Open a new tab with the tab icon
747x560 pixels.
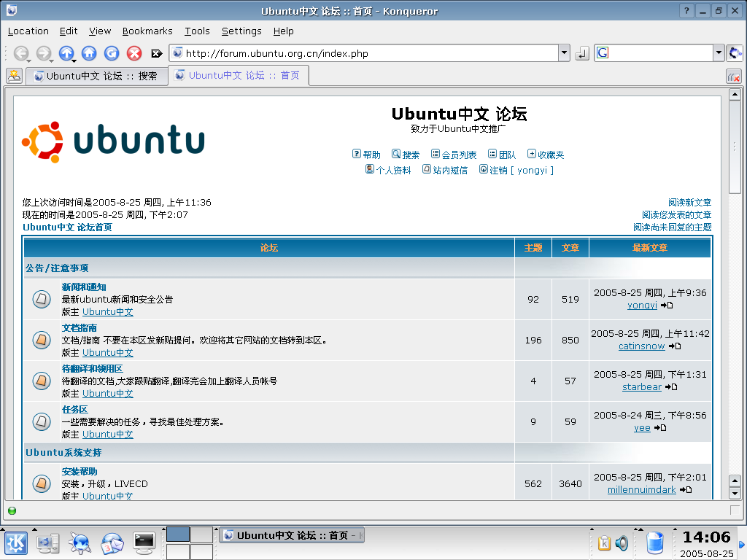15,76
